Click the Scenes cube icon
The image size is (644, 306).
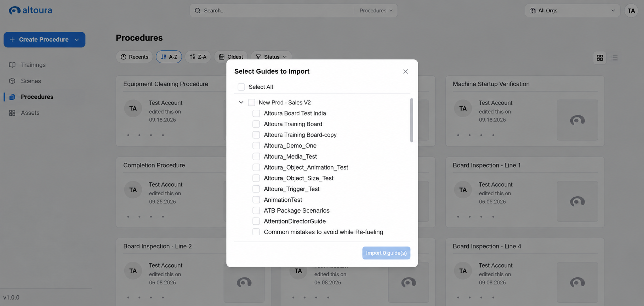[x=12, y=81]
